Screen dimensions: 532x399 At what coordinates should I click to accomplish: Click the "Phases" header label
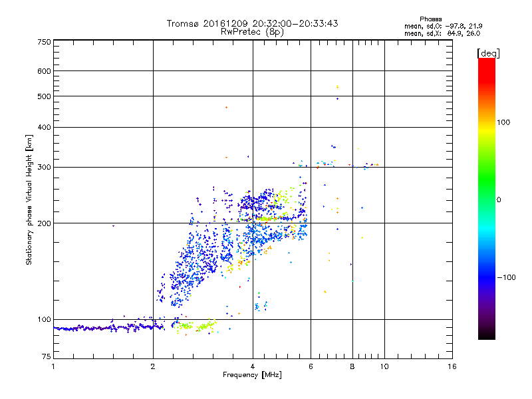430,19
